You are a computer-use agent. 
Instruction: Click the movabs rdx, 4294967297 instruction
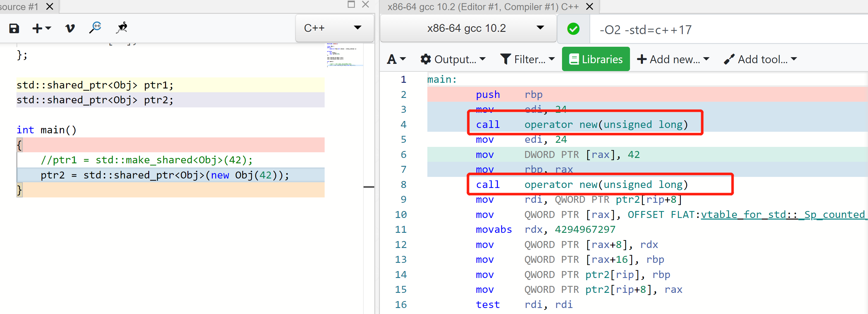[545, 229]
